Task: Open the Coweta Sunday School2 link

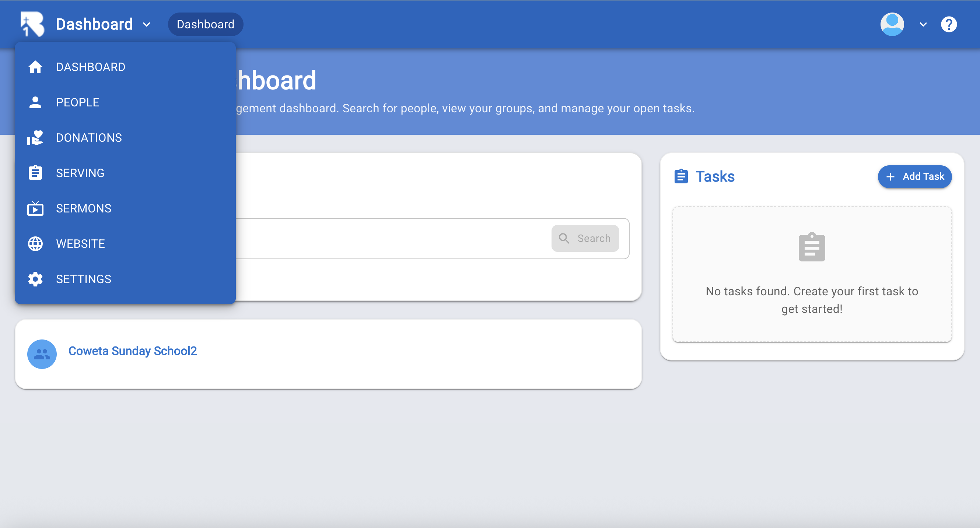Action: click(x=132, y=351)
